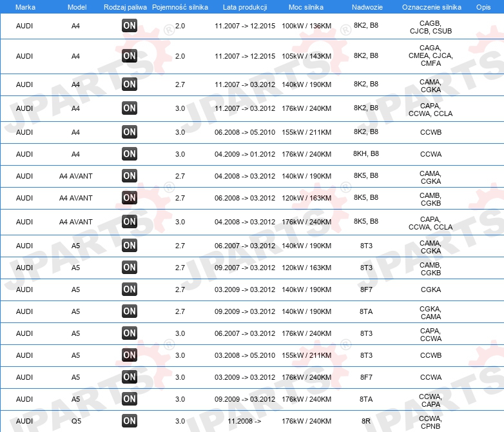Click ON badge in A4 AVANT 140kW row

point(130,175)
